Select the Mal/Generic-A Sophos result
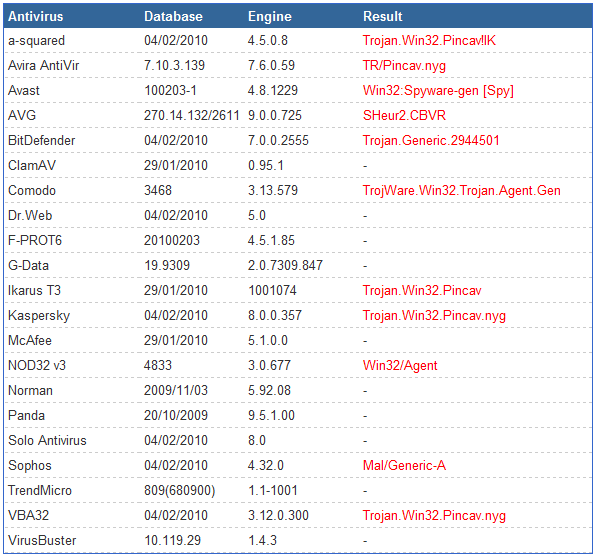Screen dimensions: 596x556 404,466
